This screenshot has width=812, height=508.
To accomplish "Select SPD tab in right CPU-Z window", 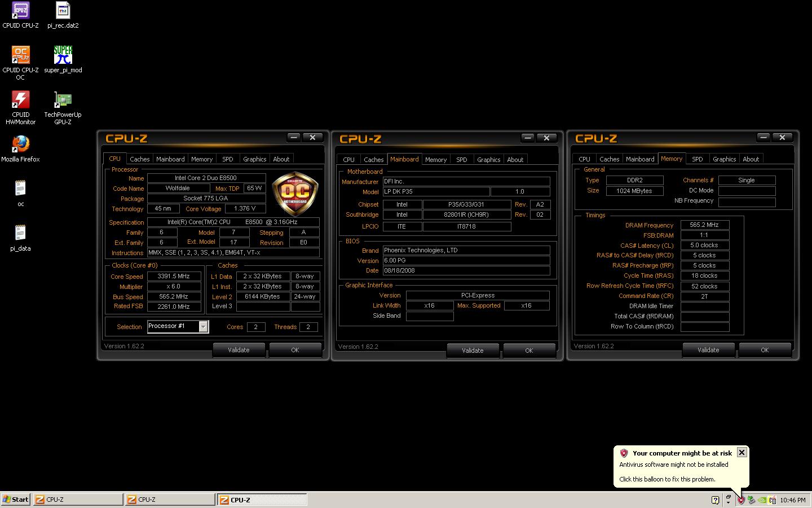I will point(698,159).
